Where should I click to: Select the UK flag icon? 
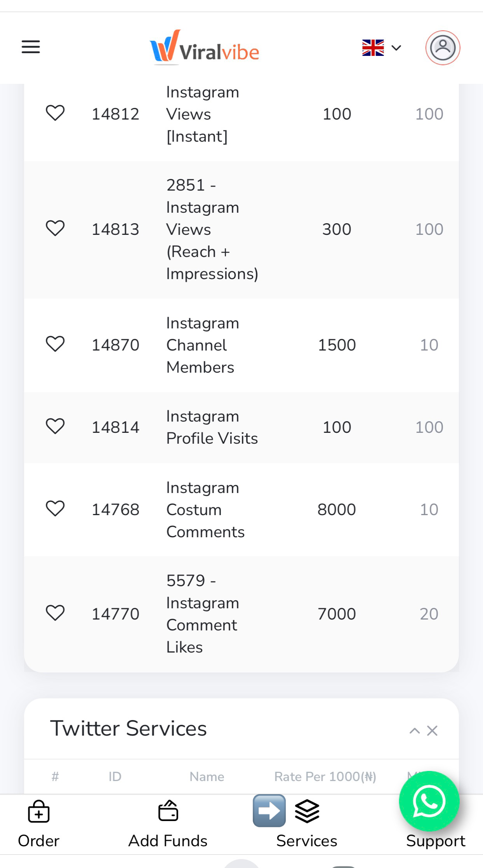coord(372,47)
